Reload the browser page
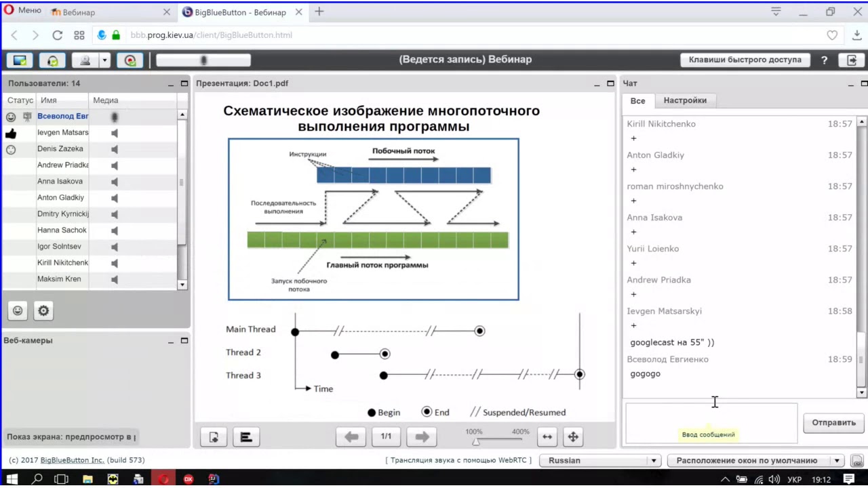Viewport: 868px width, 488px height. pyautogui.click(x=57, y=35)
